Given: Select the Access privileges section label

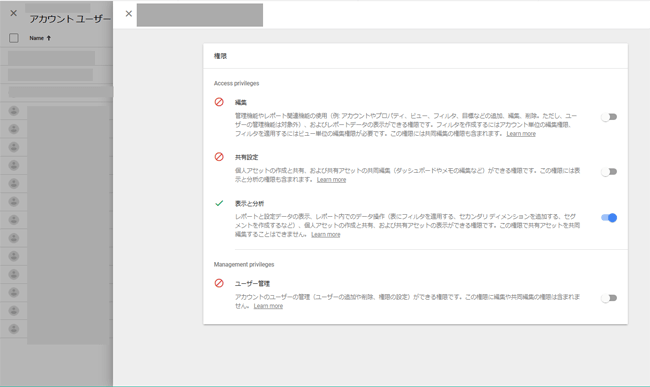Looking at the screenshot, I should click(236, 83).
